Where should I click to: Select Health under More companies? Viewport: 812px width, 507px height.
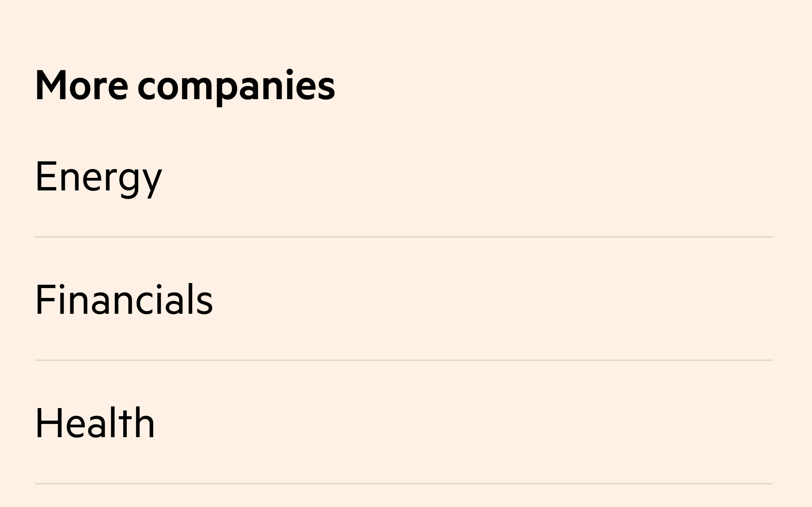point(95,422)
